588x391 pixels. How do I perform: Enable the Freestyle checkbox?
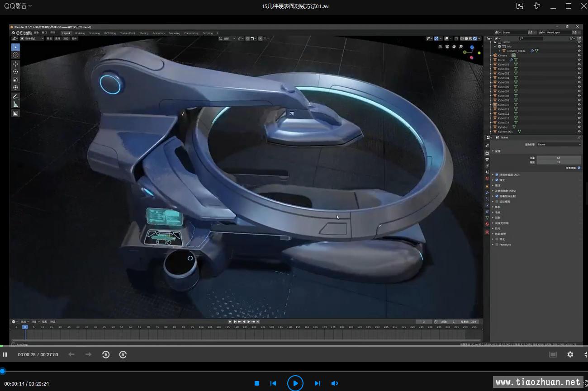click(x=497, y=245)
